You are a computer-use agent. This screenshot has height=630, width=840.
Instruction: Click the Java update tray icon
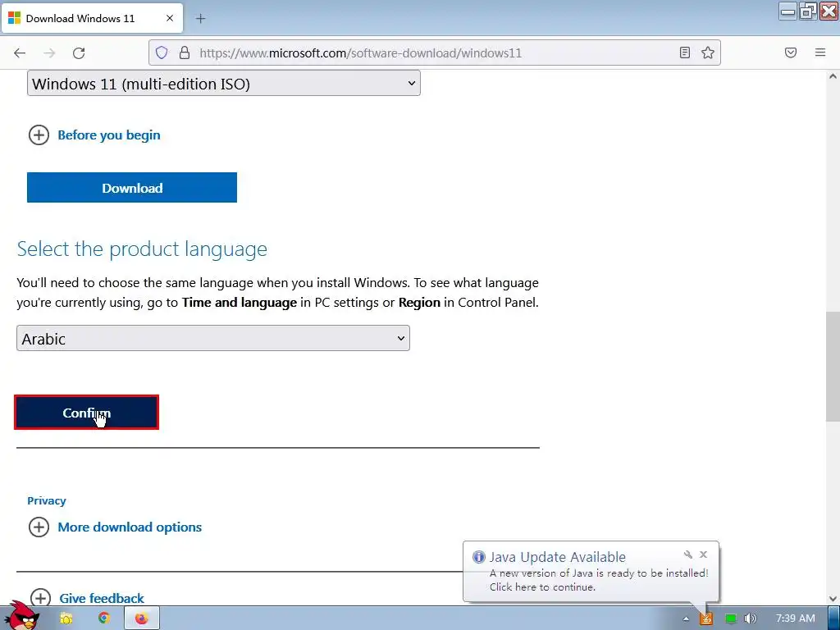pyautogui.click(x=706, y=619)
